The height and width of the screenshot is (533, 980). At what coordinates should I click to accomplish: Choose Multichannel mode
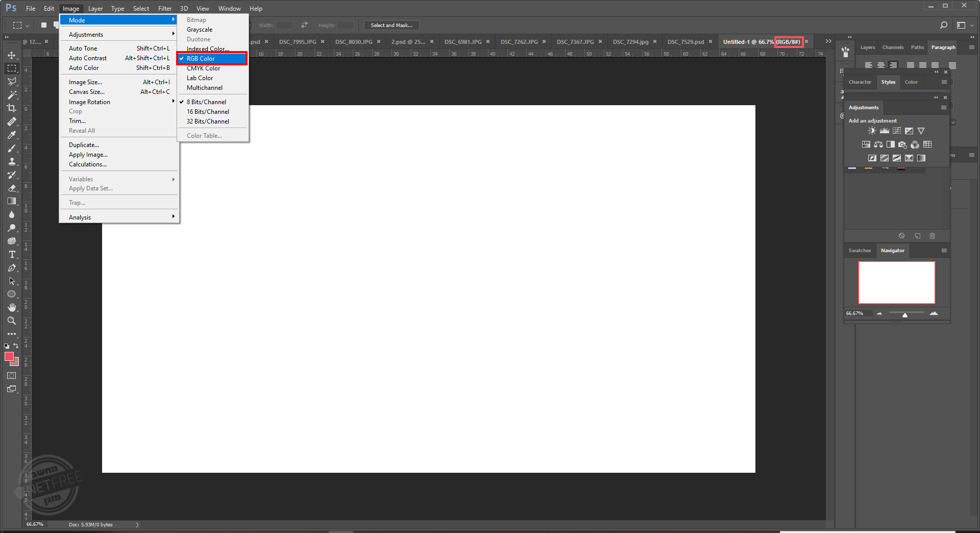212,88
